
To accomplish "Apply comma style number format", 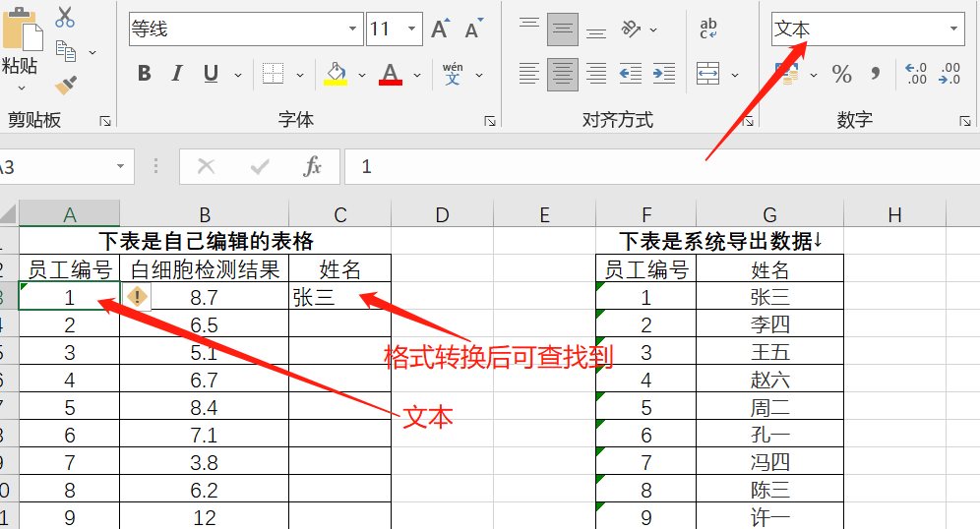I will [876, 74].
